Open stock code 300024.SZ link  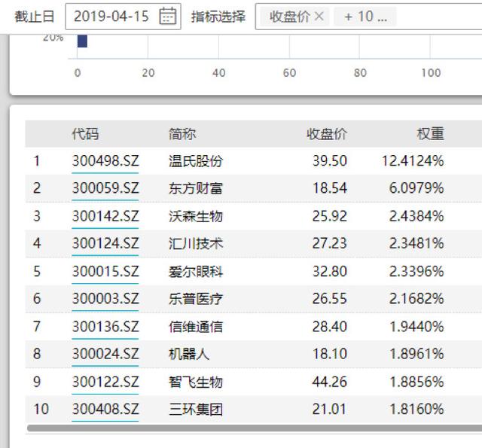(x=105, y=354)
